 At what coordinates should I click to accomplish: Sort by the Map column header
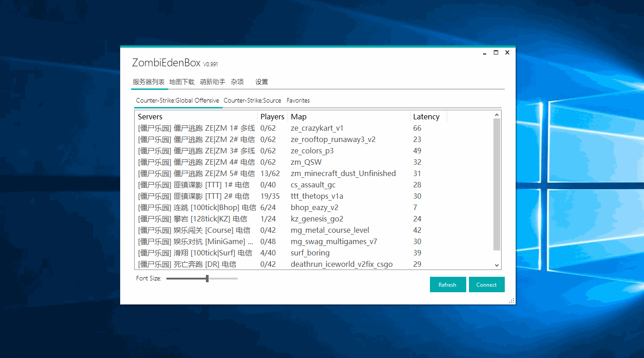tap(349, 117)
